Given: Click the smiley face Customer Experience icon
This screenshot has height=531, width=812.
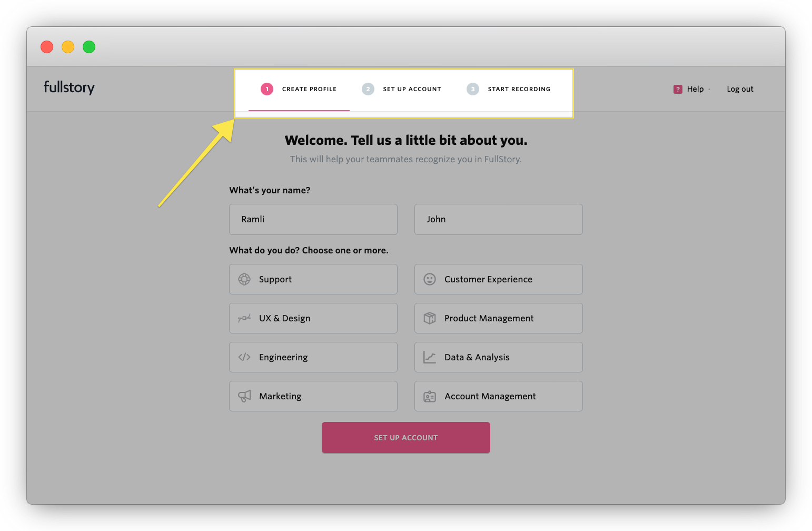Looking at the screenshot, I should (430, 279).
